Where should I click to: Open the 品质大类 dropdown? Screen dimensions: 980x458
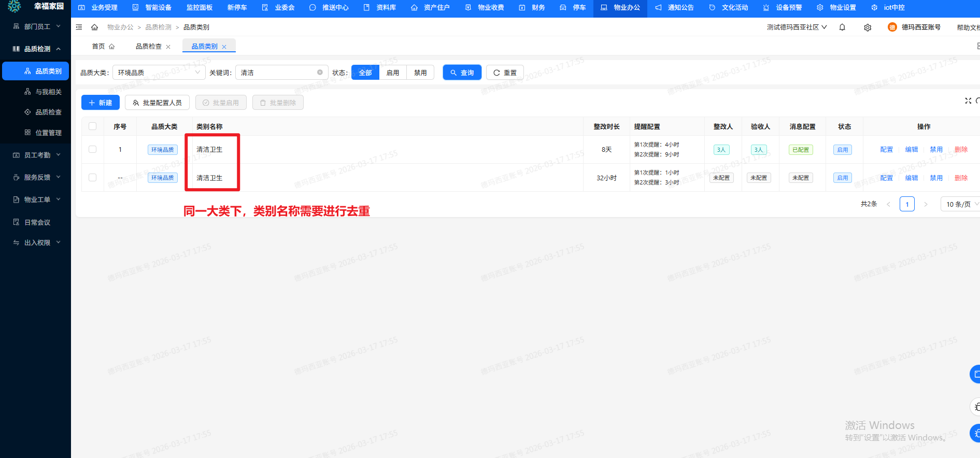pos(159,73)
